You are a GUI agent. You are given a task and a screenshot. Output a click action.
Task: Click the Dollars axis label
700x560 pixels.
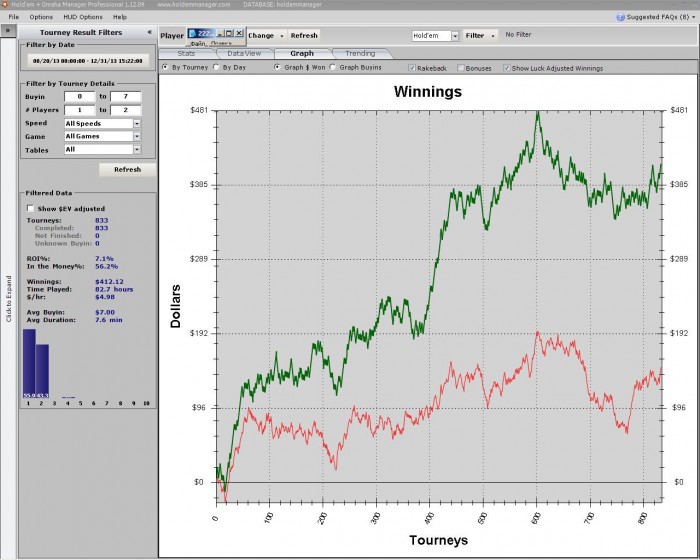[175, 306]
